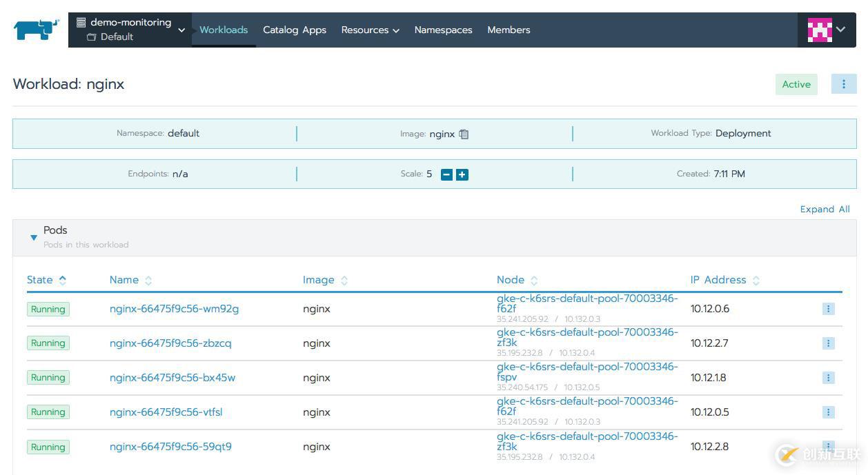Open actions menu for pod nginx-66475f9c56-wm92g

(828, 309)
